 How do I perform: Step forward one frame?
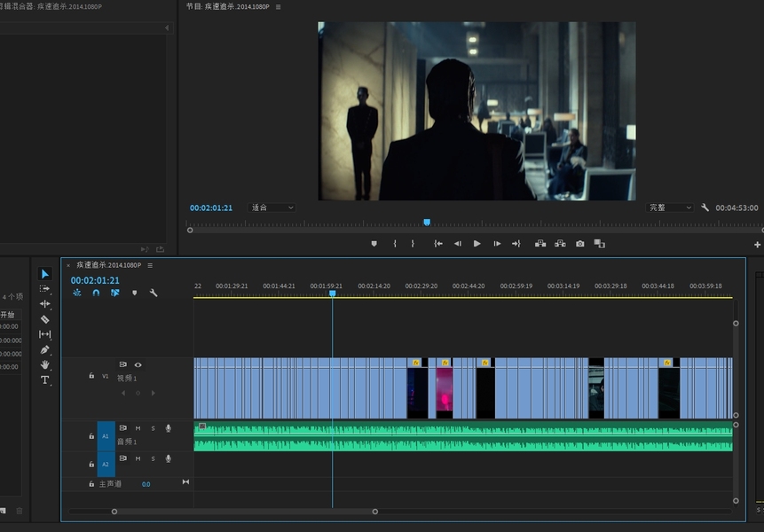click(497, 243)
